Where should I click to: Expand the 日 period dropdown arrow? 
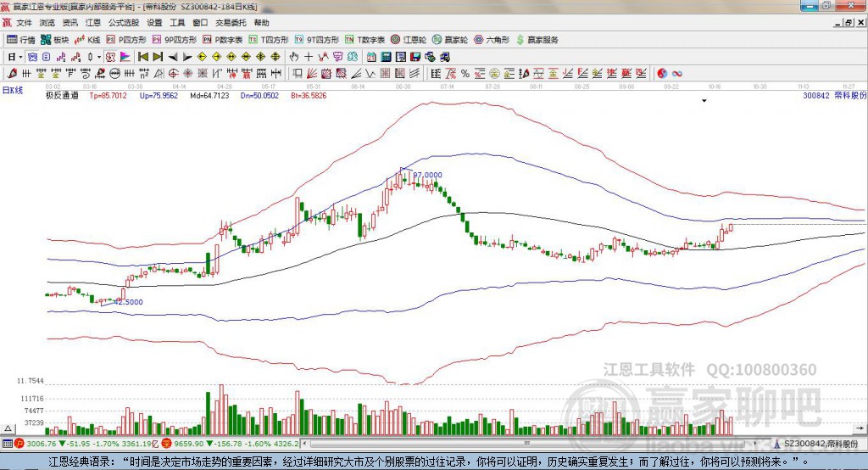coord(20,57)
